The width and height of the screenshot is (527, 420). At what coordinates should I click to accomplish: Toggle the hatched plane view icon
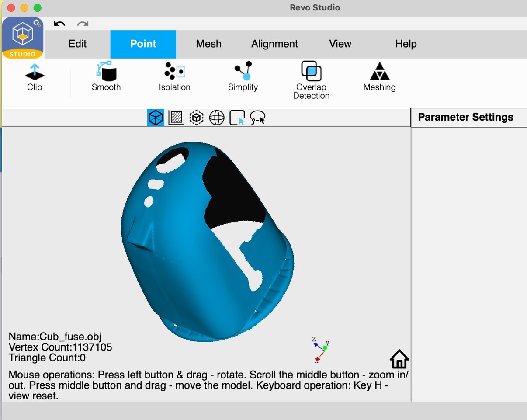point(176,118)
